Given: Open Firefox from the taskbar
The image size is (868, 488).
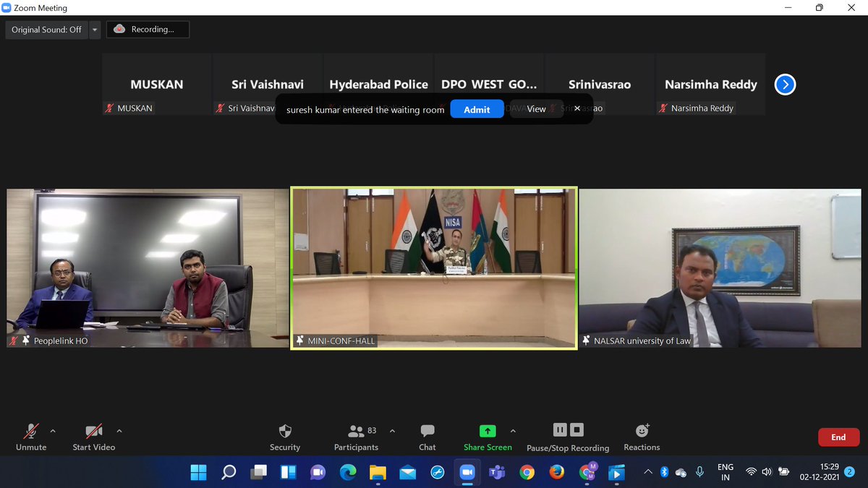Looking at the screenshot, I should 556,472.
